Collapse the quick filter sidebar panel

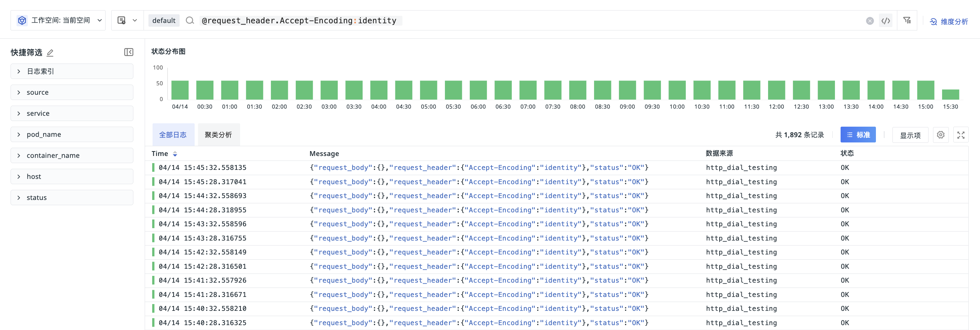point(129,52)
